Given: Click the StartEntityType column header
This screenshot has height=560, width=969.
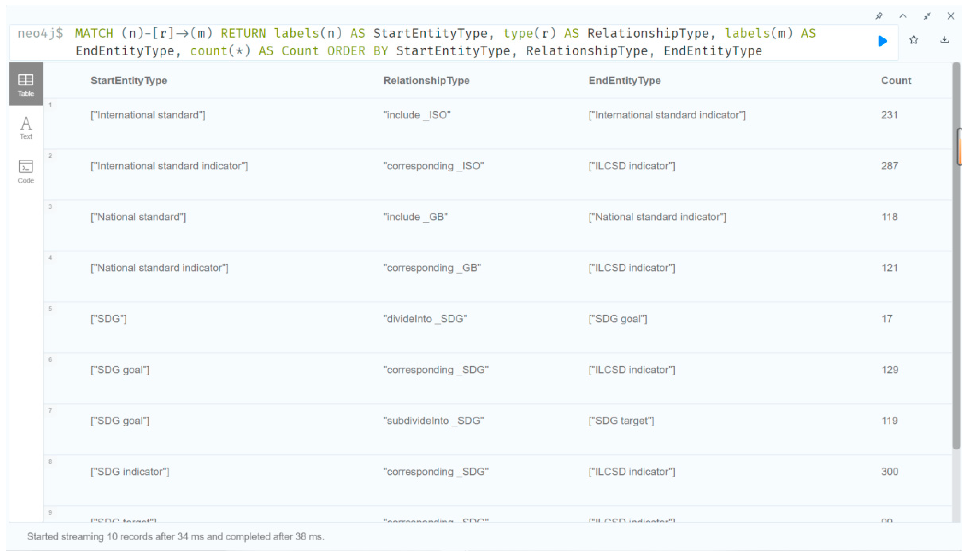Looking at the screenshot, I should coord(129,81).
